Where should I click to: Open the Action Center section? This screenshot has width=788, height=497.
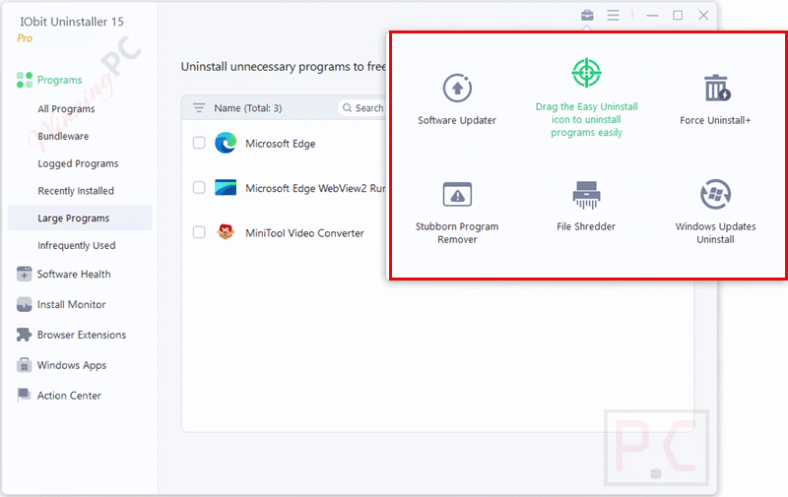69,395
